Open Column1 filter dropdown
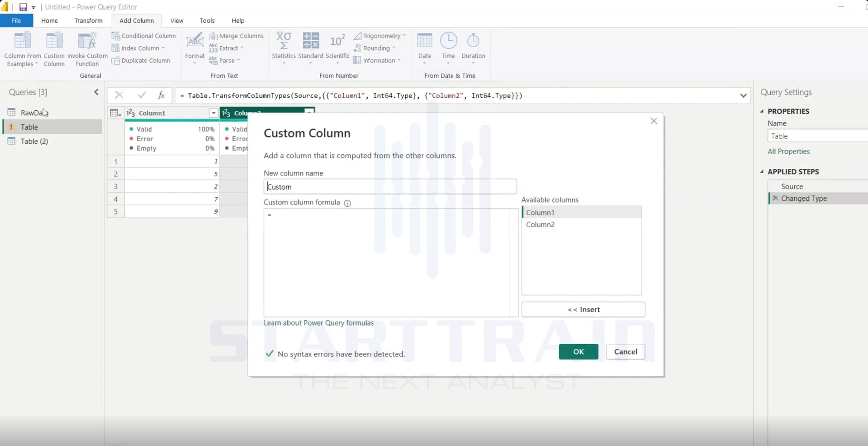This screenshot has width=868, height=446. click(213, 113)
